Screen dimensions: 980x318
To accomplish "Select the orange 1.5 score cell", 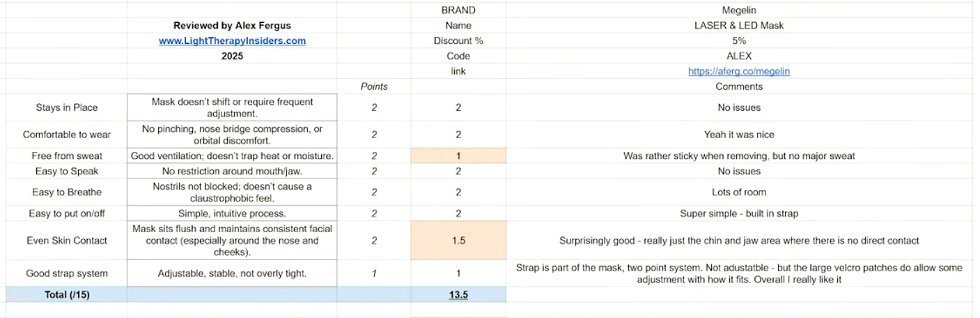I will coord(458,241).
